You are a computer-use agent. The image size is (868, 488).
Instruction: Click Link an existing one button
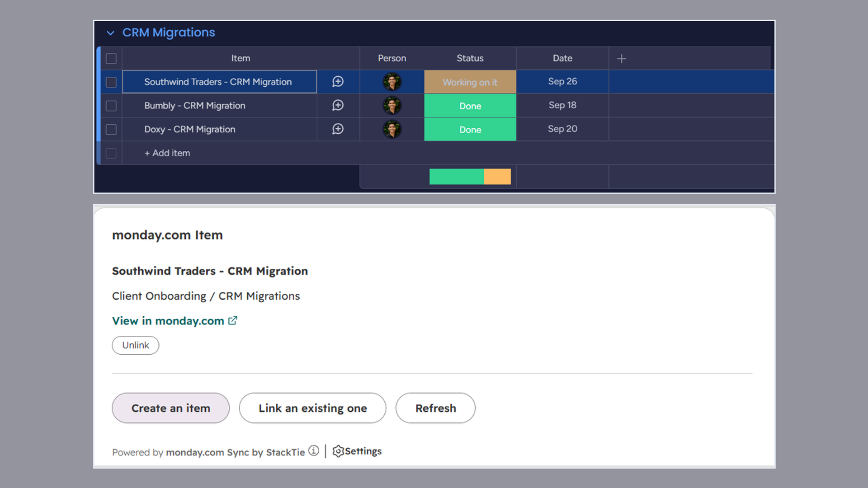313,408
